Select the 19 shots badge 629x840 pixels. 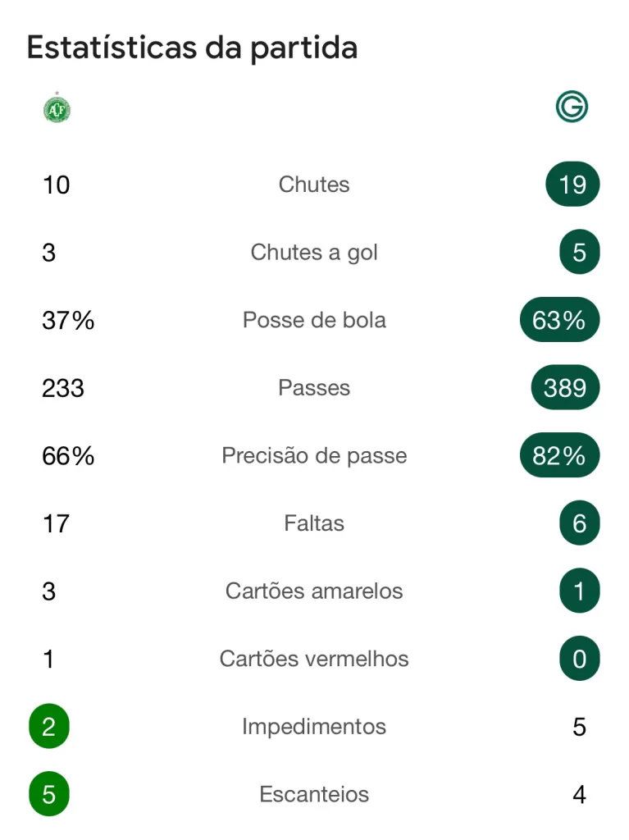coord(572,185)
